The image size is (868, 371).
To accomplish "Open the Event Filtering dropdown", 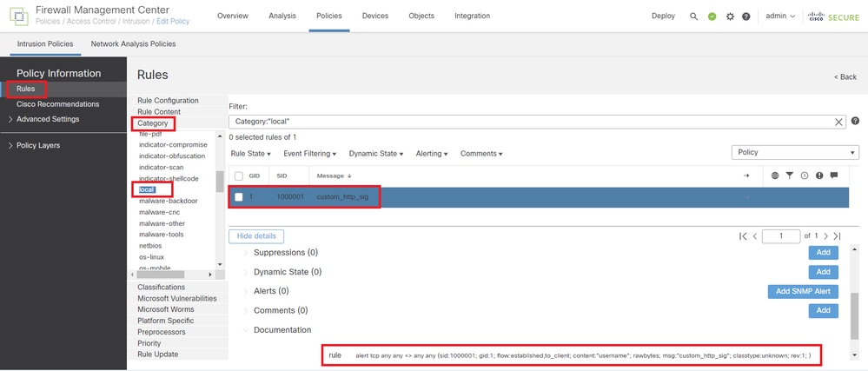I will 310,154.
